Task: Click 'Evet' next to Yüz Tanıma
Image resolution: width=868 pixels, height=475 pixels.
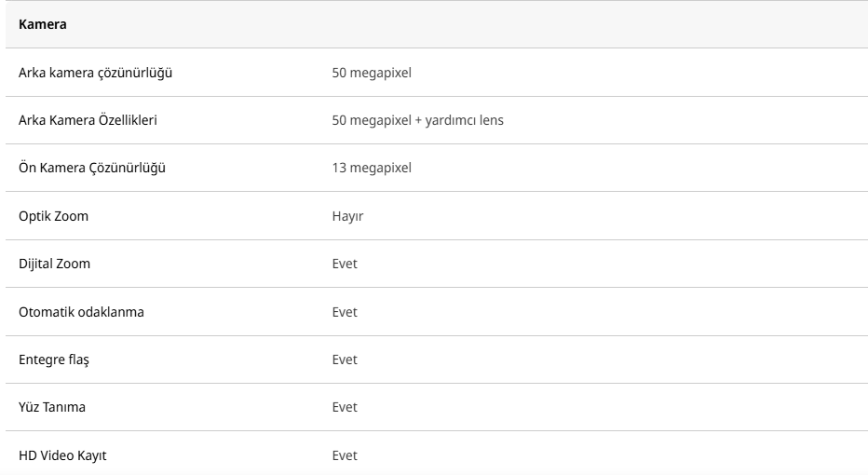Action: point(345,407)
